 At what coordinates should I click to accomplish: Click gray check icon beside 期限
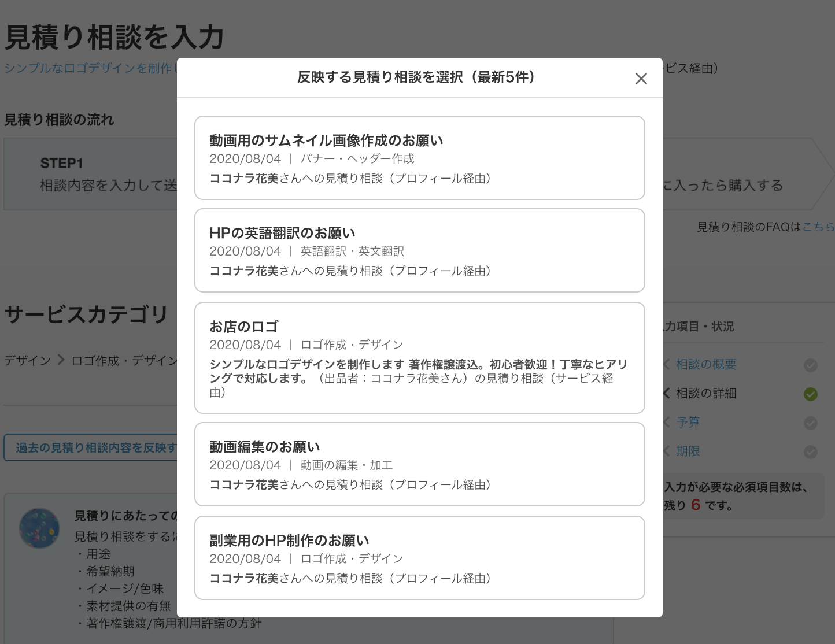click(x=811, y=452)
